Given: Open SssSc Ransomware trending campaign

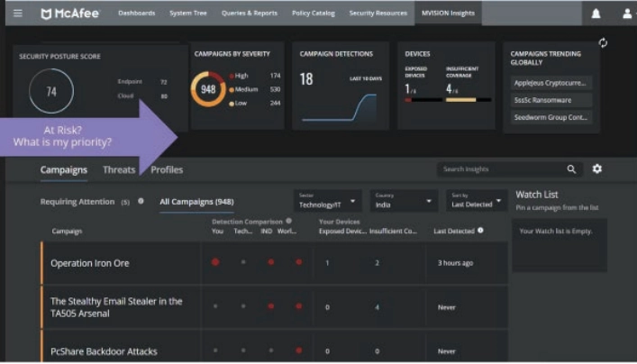Looking at the screenshot, I should (551, 100).
